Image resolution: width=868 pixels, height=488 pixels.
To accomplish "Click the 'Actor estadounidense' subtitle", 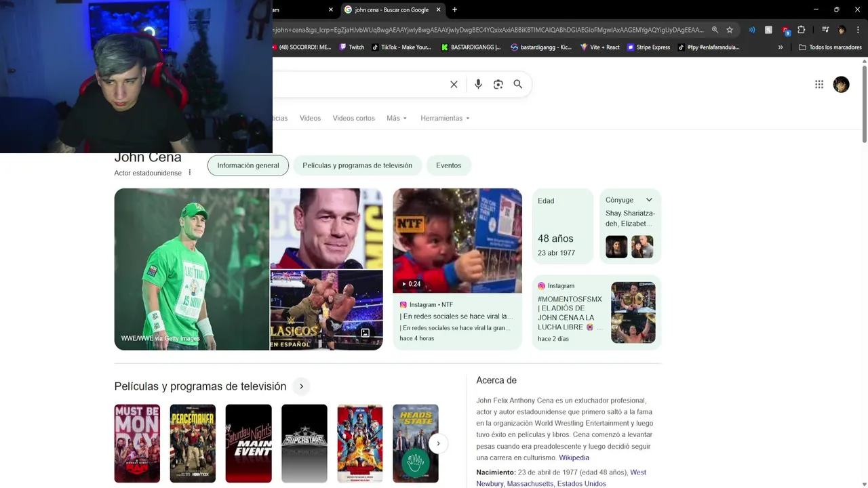I will pyautogui.click(x=148, y=173).
